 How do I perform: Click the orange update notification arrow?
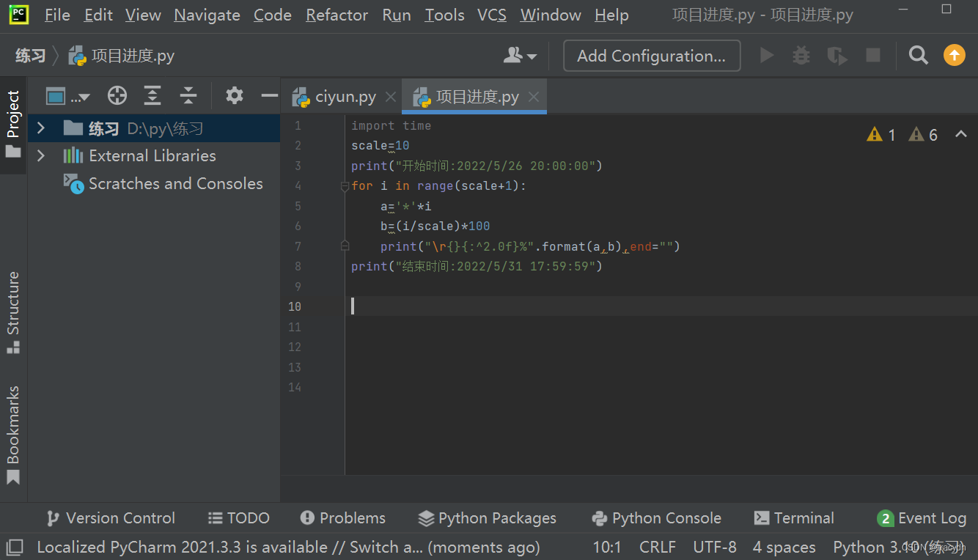954,55
